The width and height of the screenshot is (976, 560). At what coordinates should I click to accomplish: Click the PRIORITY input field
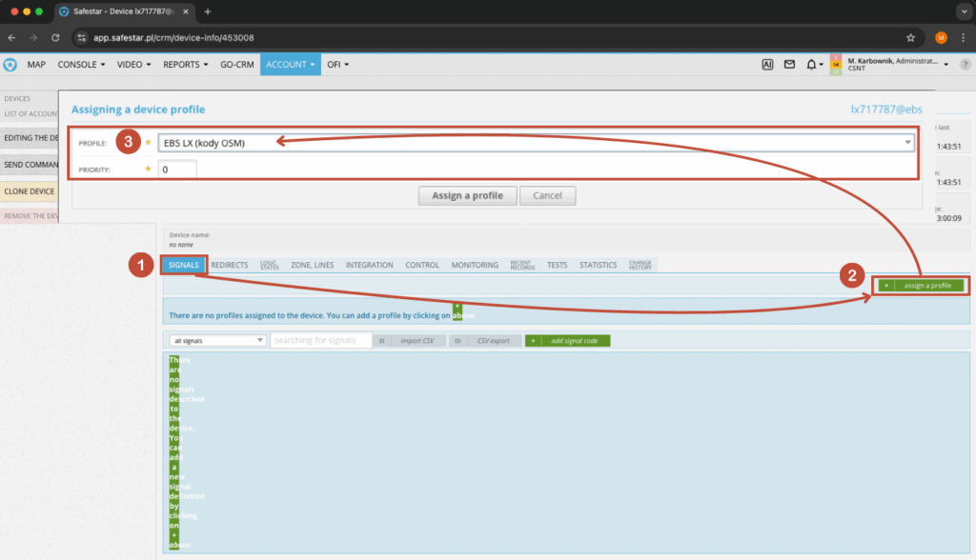[x=177, y=170]
